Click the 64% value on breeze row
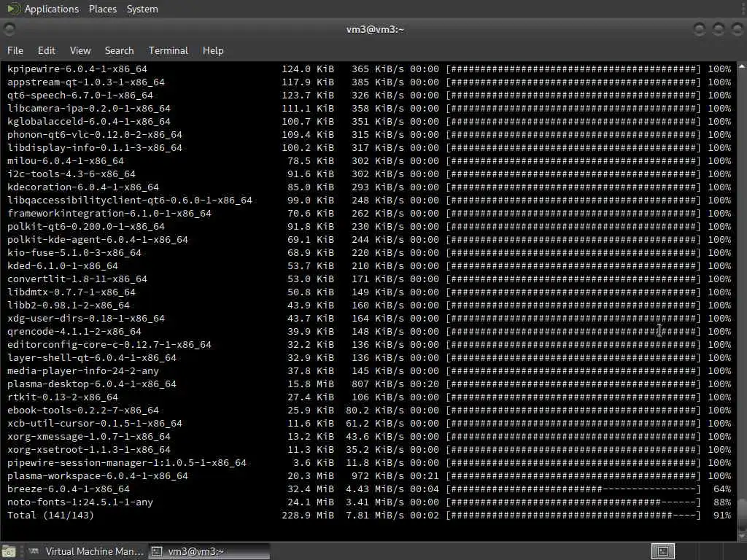 (722, 489)
